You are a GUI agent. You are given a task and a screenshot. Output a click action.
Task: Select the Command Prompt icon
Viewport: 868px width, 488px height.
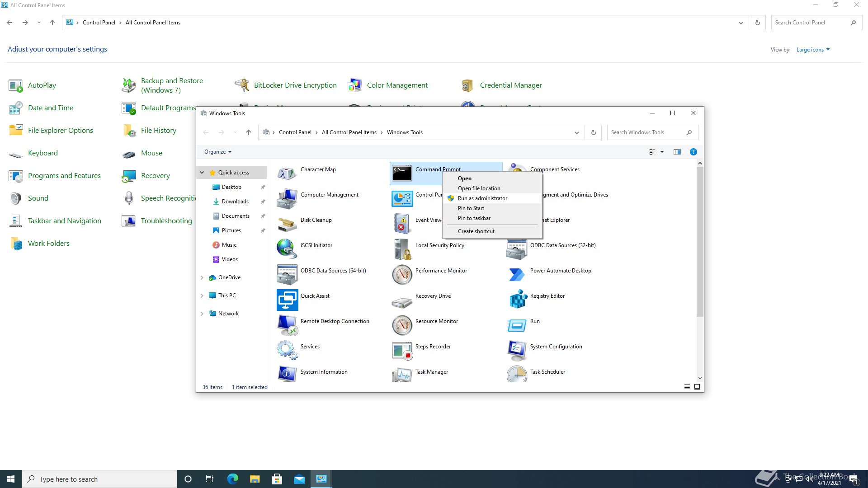[401, 174]
